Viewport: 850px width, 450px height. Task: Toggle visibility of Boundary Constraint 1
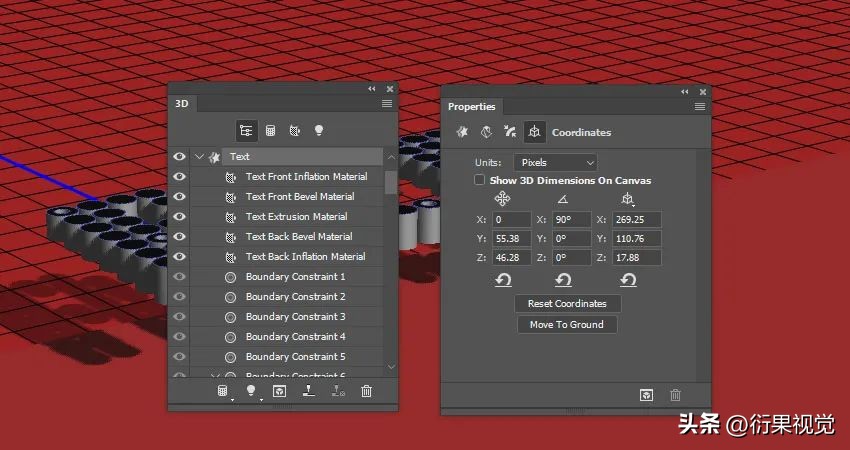pos(179,276)
